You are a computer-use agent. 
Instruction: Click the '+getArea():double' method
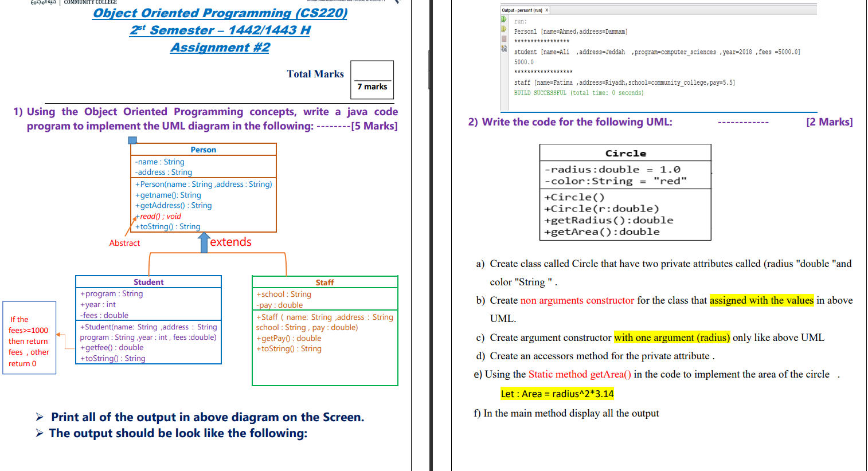click(x=602, y=231)
